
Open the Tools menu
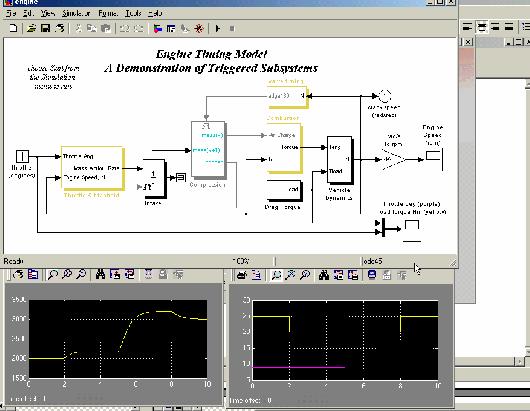coord(133,14)
